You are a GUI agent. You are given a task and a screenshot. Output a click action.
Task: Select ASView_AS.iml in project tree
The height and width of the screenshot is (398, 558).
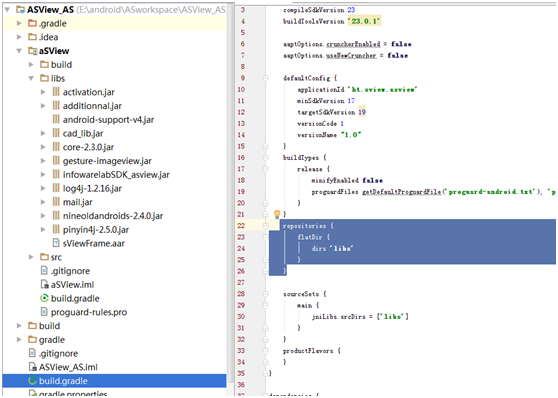[x=68, y=367]
